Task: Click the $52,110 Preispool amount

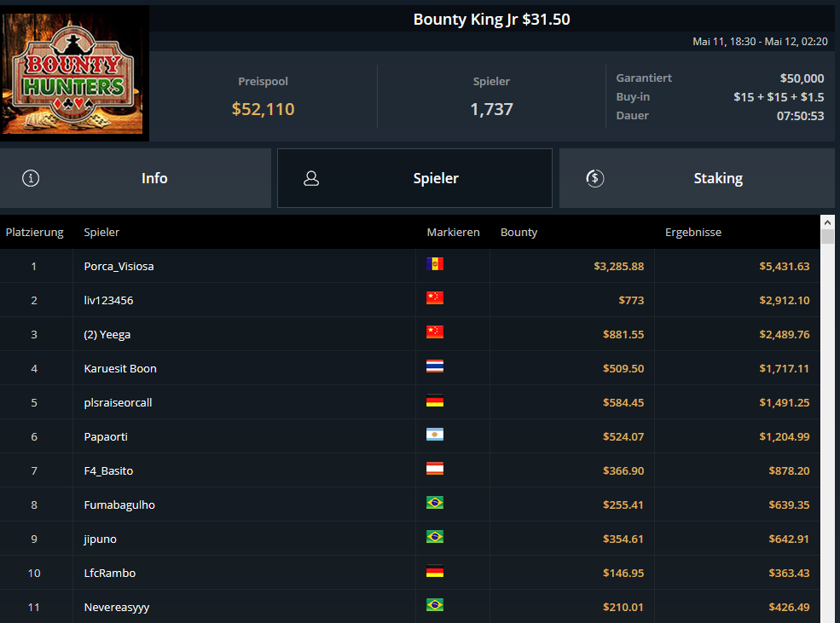Action: click(263, 109)
